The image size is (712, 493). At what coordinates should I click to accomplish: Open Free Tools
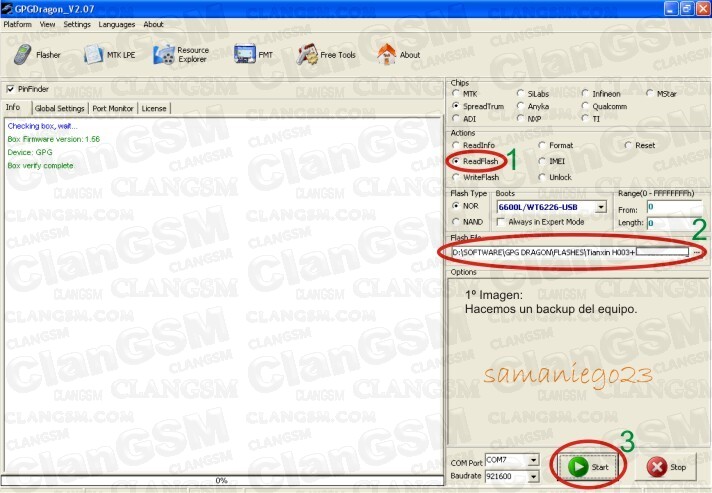point(326,55)
